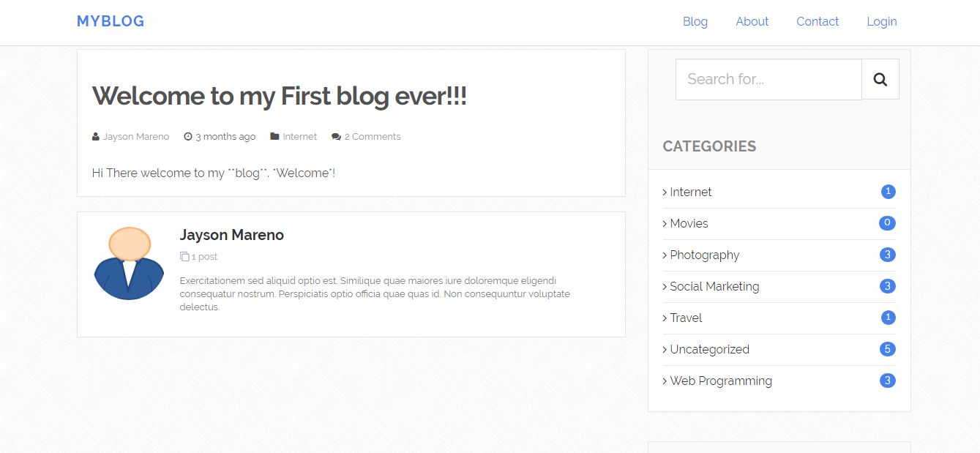The image size is (980, 453).
Task: Click the Uncategorized count badge showing 5
Action: point(887,349)
